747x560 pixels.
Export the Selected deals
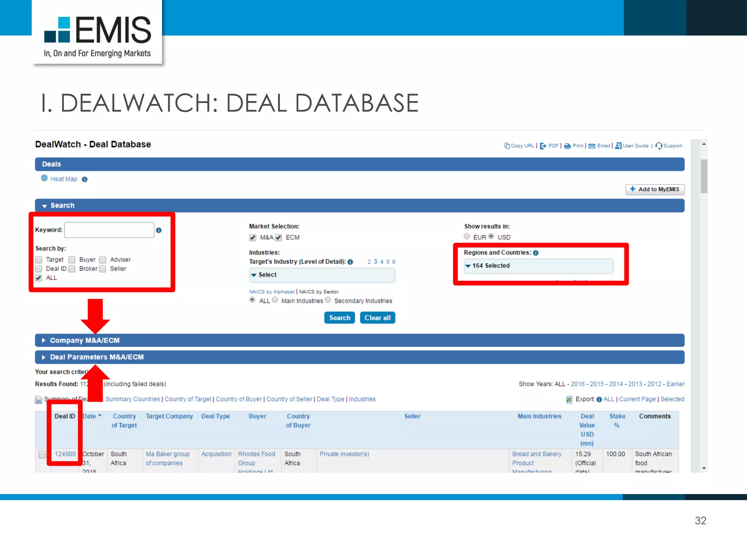(672, 399)
